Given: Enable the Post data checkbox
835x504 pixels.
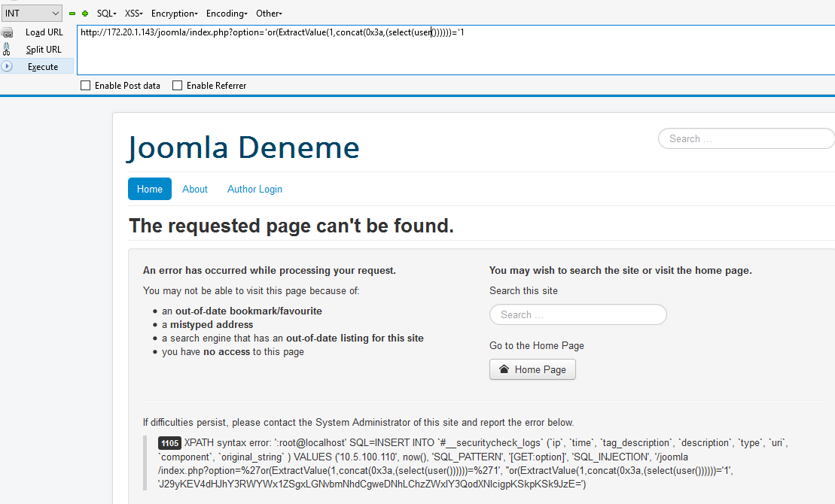Looking at the screenshot, I should click(85, 86).
